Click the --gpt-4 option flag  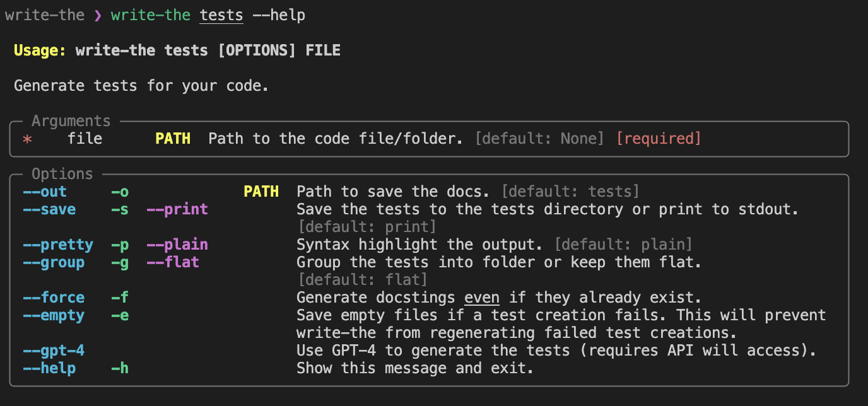pos(53,351)
